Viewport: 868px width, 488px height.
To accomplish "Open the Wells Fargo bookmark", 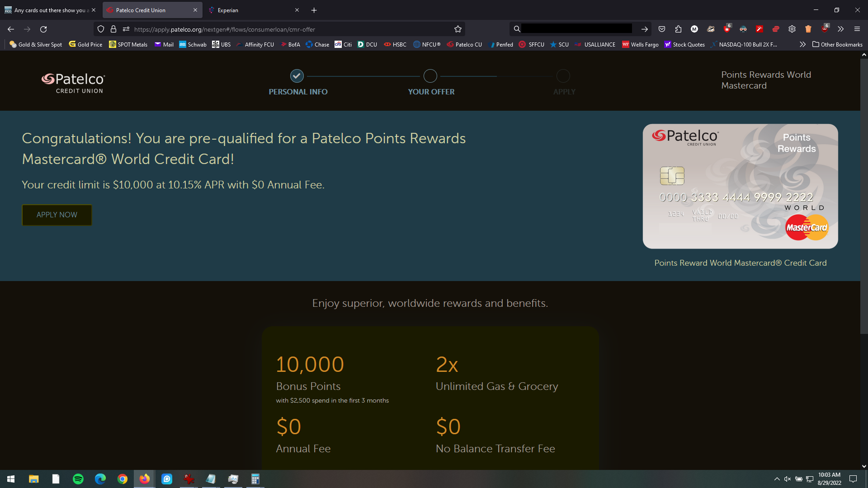I will [x=640, y=44].
